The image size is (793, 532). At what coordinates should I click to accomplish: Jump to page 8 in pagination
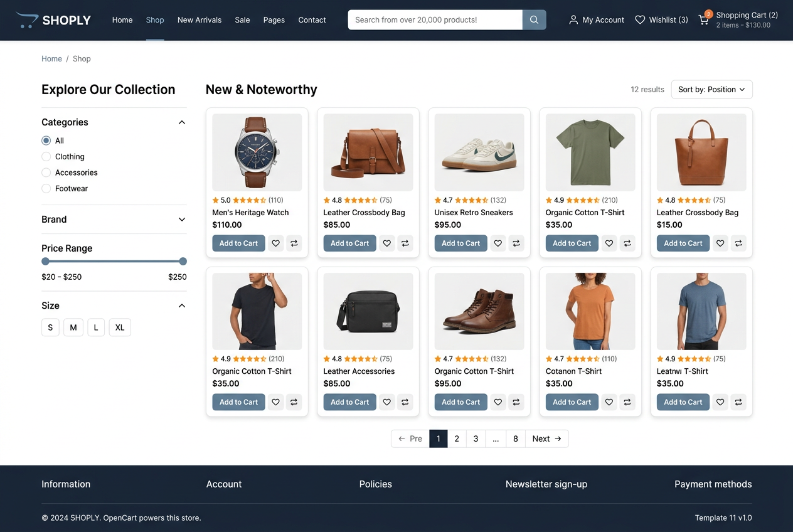(516, 439)
